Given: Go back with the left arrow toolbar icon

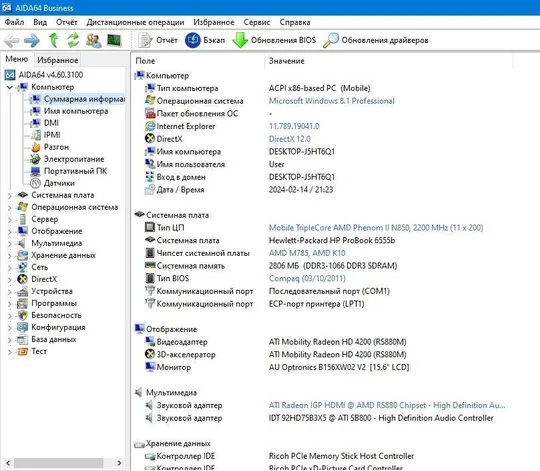Looking at the screenshot, I should click(11, 41).
